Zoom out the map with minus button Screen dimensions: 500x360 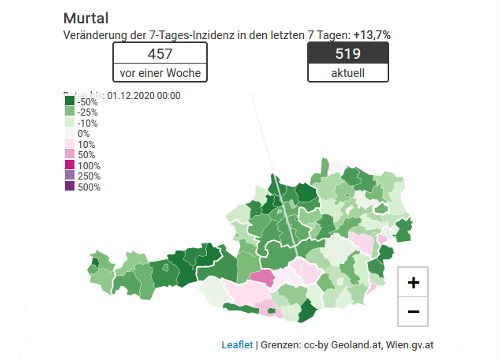pyautogui.click(x=413, y=311)
